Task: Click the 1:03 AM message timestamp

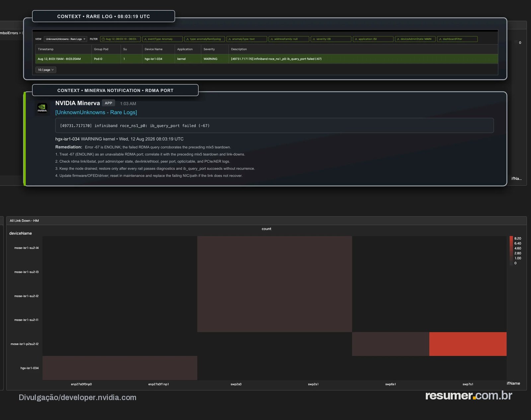Action: (x=128, y=104)
